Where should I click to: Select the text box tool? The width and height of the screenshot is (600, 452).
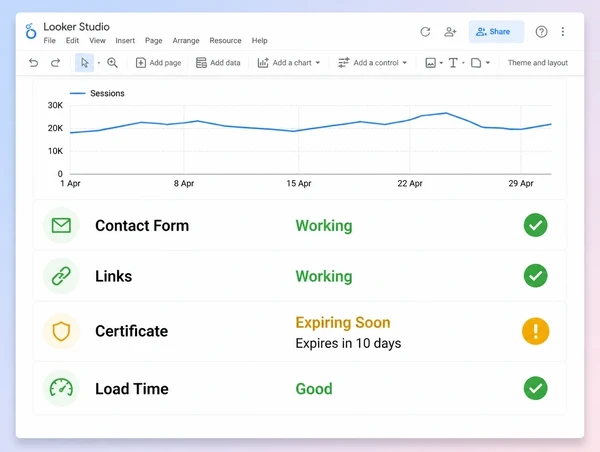pyautogui.click(x=453, y=63)
